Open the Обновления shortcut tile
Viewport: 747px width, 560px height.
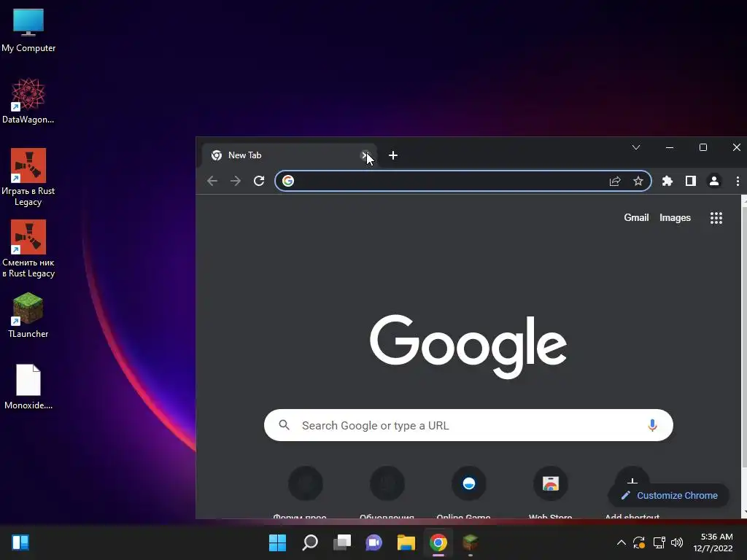click(387, 492)
